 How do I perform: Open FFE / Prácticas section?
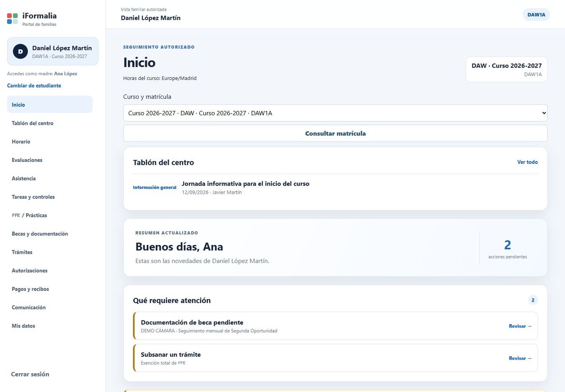[x=49, y=215]
